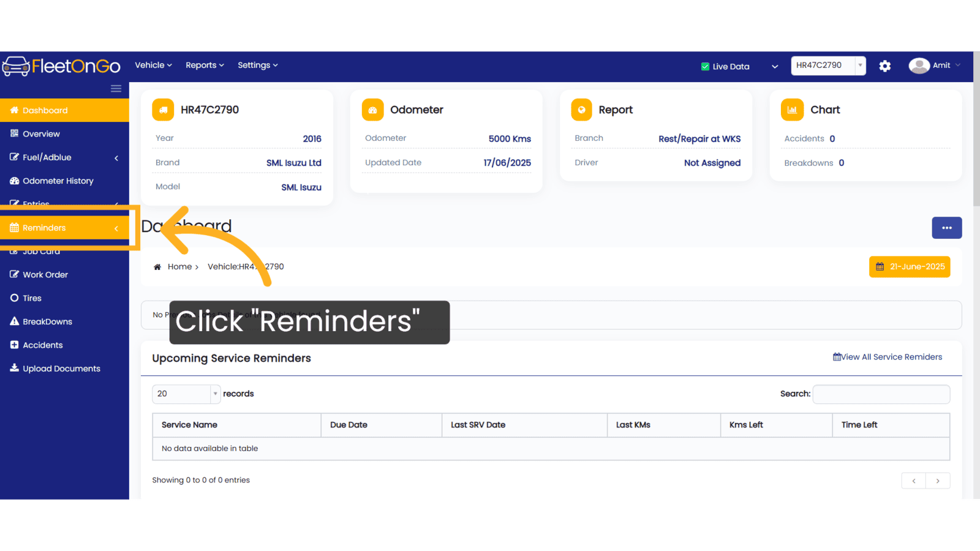Click the Home breadcrumb link
This screenshot has height=551, width=980.
[x=179, y=267]
